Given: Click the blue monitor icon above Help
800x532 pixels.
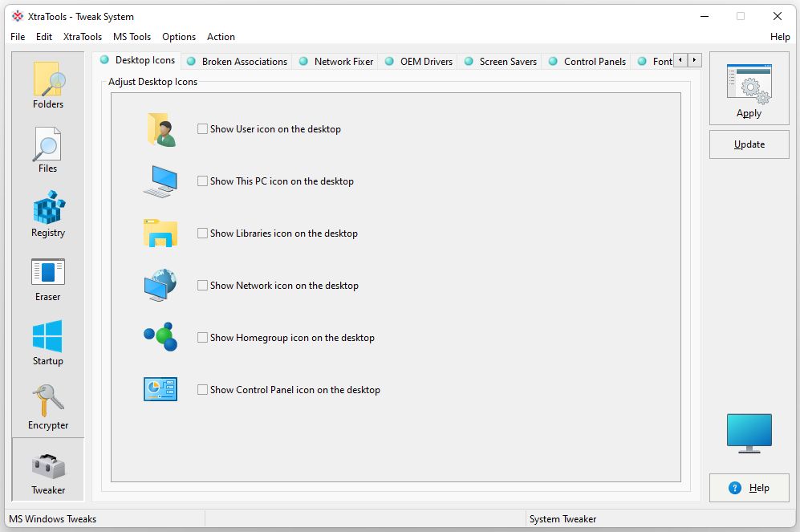Looking at the screenshot, I should tap(749, 433).
